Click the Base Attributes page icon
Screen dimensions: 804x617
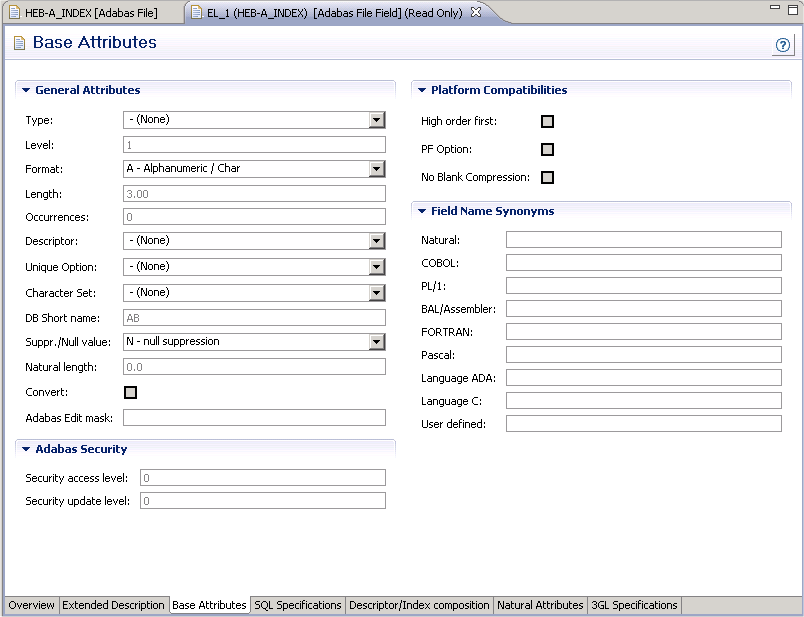click(19, 43)
